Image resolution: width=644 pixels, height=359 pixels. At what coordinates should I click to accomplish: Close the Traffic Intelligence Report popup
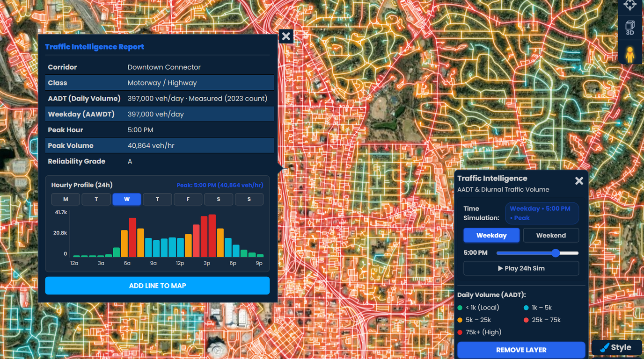point(286,36)
